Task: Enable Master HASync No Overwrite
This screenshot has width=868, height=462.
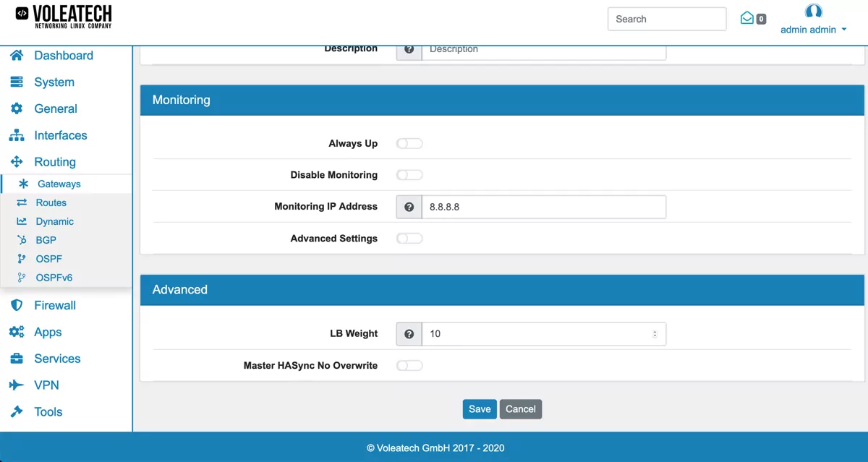Action: click(x=409, y=365)
